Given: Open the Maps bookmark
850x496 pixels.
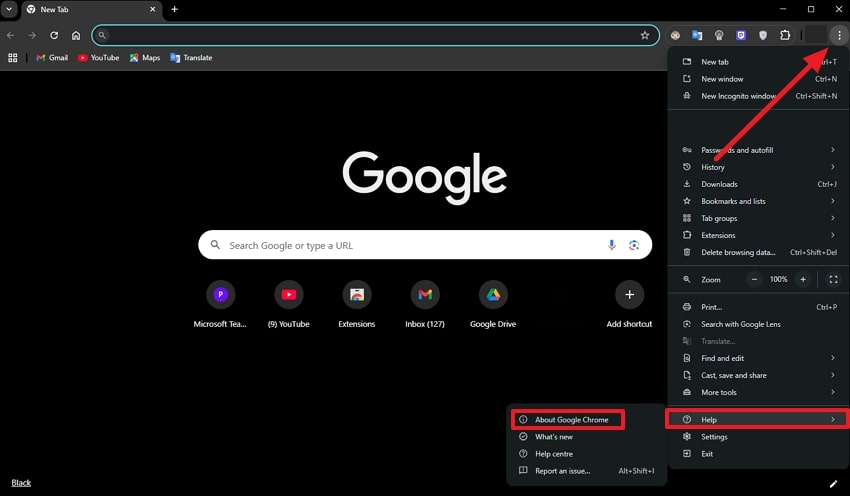Looking at the screenshot, I should [145, 57].
